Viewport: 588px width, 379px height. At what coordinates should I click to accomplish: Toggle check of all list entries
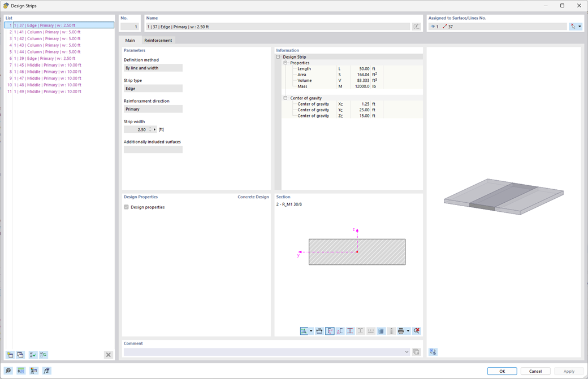pos(32,355)
